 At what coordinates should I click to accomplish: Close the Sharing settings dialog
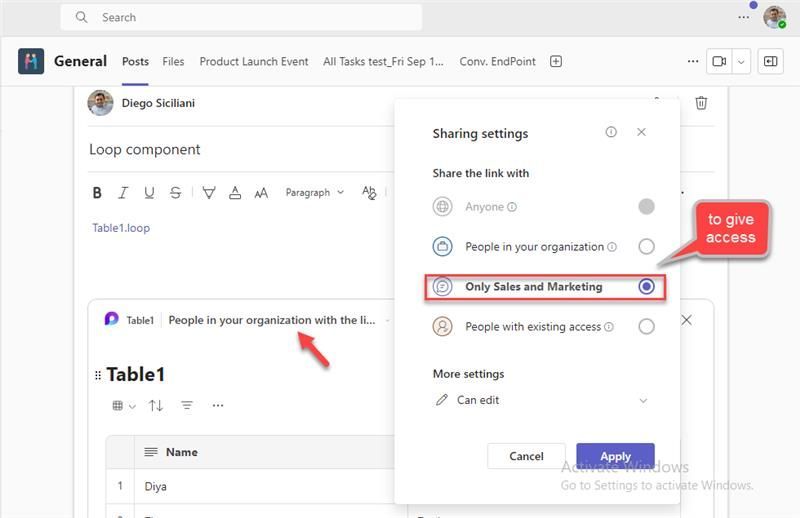pos(641,132)
